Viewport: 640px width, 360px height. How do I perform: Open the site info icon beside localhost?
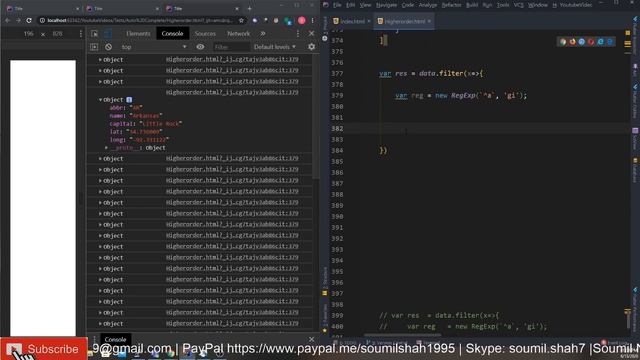point(42,20)
